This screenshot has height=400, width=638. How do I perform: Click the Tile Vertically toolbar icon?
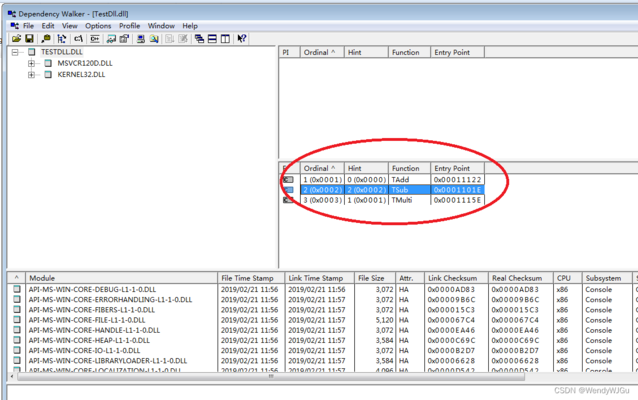click(x=225, y=39)
